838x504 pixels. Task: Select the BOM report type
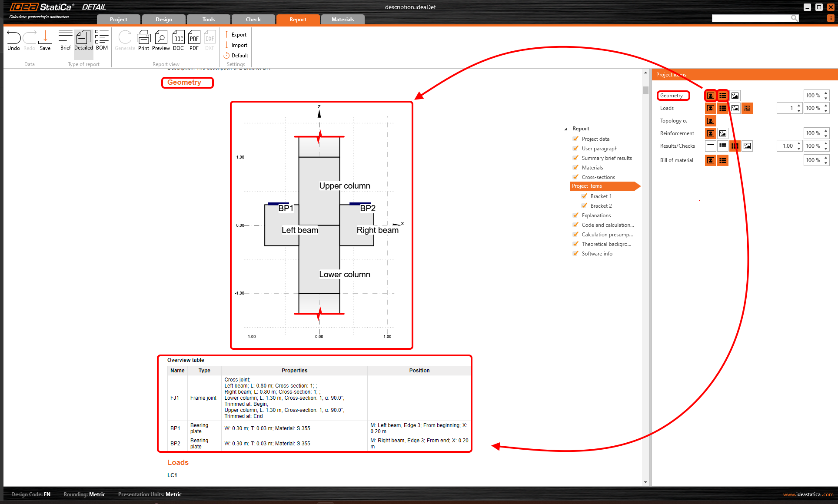point(102,40)
